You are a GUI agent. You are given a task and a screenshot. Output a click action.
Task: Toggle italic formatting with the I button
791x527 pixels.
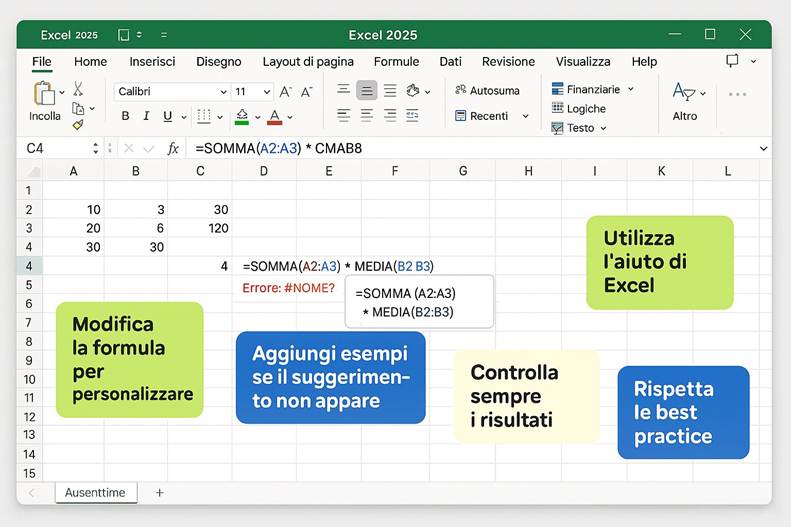tap(146, 116)
